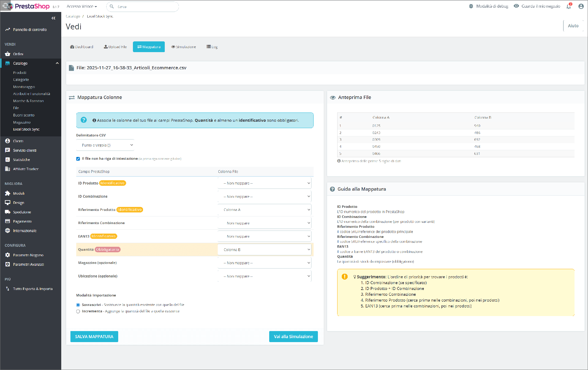Select the Incrementa import mode
Screen dimensions: 588x370
[78, 311]
